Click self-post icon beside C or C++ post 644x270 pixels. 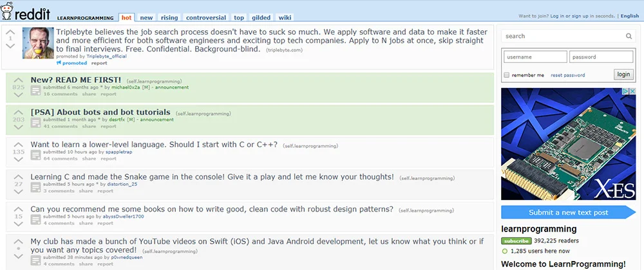pos(35,155)
